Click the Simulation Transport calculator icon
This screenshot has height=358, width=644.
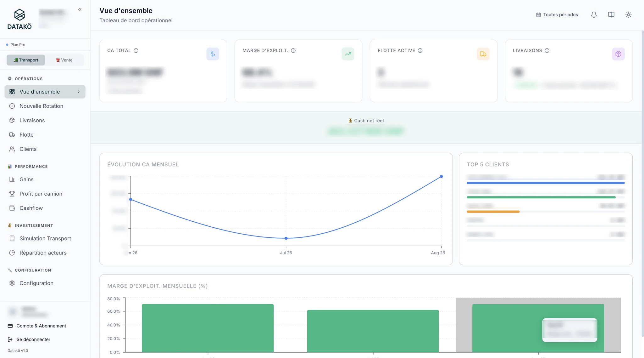[12, 238]
